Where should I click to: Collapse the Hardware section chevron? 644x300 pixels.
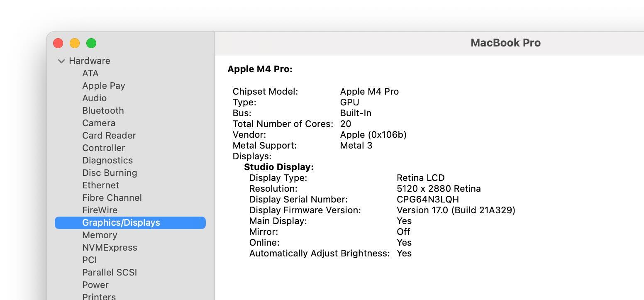[x=61, y=61]
